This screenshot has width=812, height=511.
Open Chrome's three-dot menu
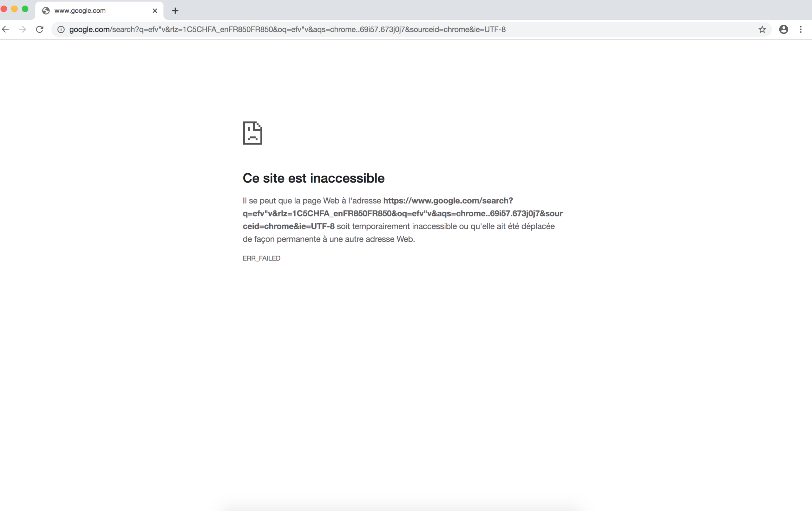click(x=801, y=30)
